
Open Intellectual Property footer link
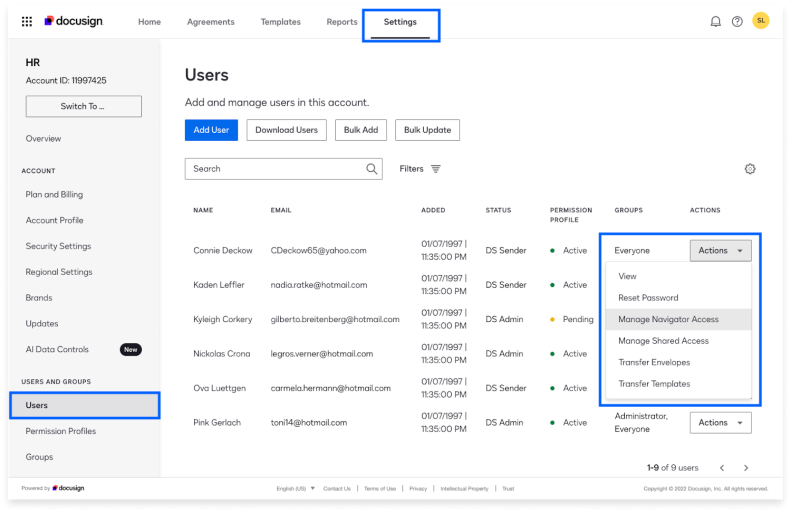pos(465,489)
